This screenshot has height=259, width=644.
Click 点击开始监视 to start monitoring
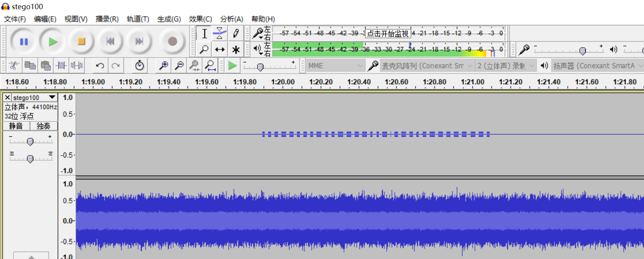(x=388, y=33)
